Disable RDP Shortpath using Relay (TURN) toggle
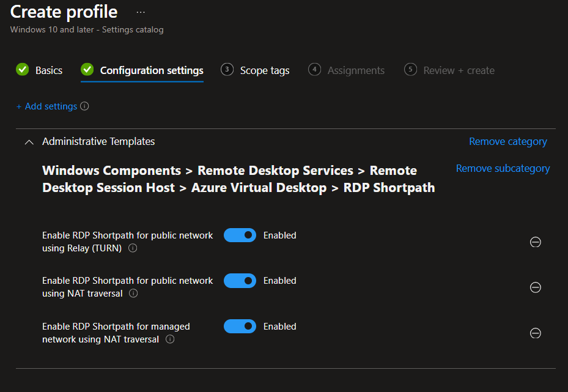 click(240, 235)
